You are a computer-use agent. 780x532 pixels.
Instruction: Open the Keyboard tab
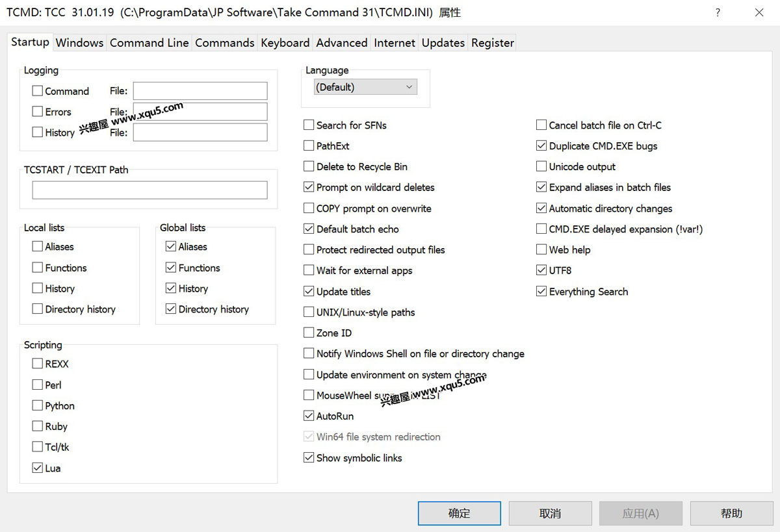285,43
